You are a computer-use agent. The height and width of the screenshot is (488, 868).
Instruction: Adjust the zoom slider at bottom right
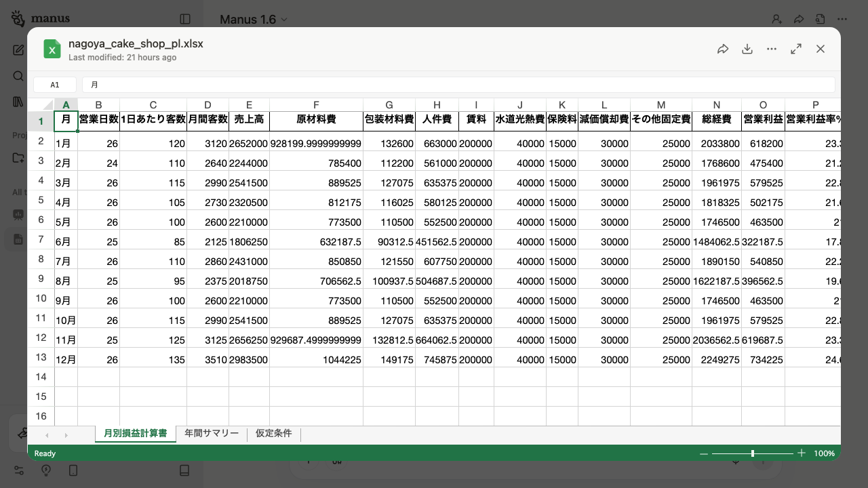[753, 453]
